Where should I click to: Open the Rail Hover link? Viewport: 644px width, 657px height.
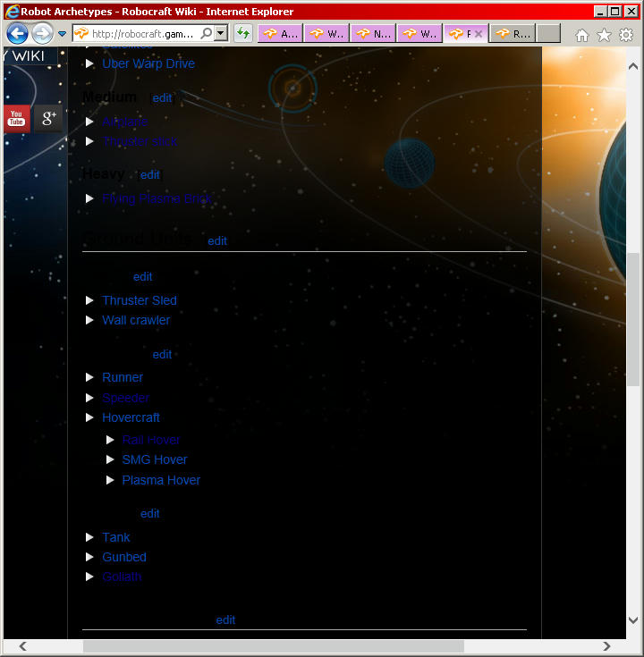click(x=151, y=440)
